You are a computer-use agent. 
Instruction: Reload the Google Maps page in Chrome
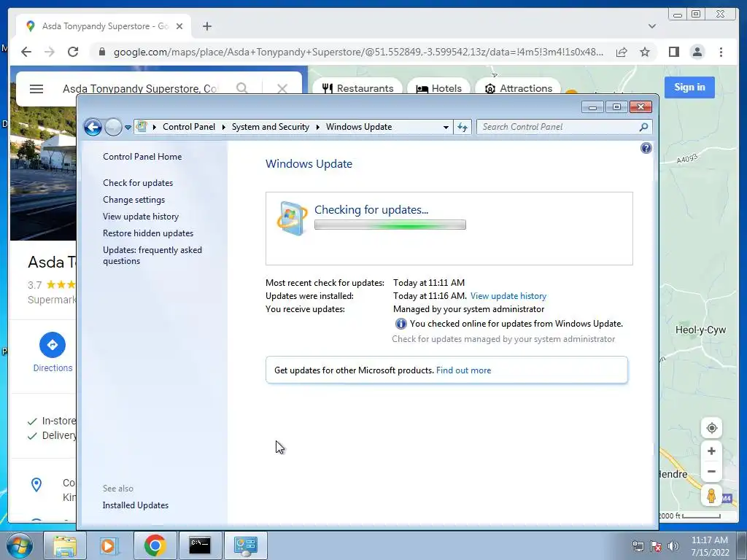coord(73,52)
